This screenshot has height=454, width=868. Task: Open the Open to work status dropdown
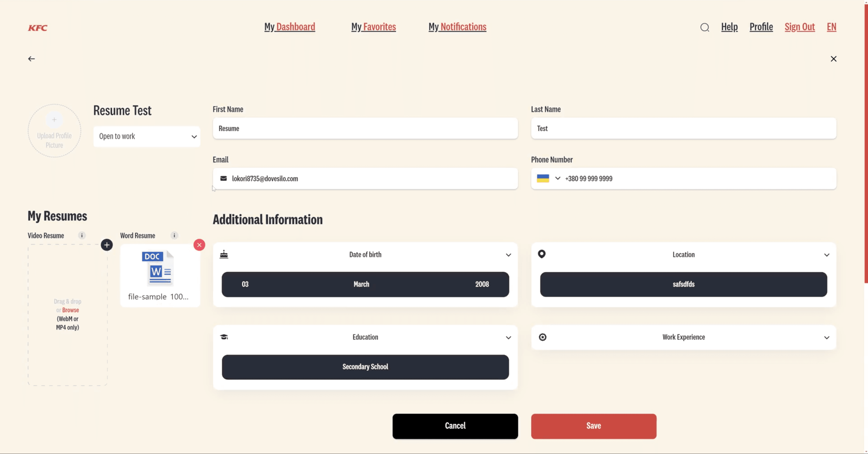pos(147,136)
